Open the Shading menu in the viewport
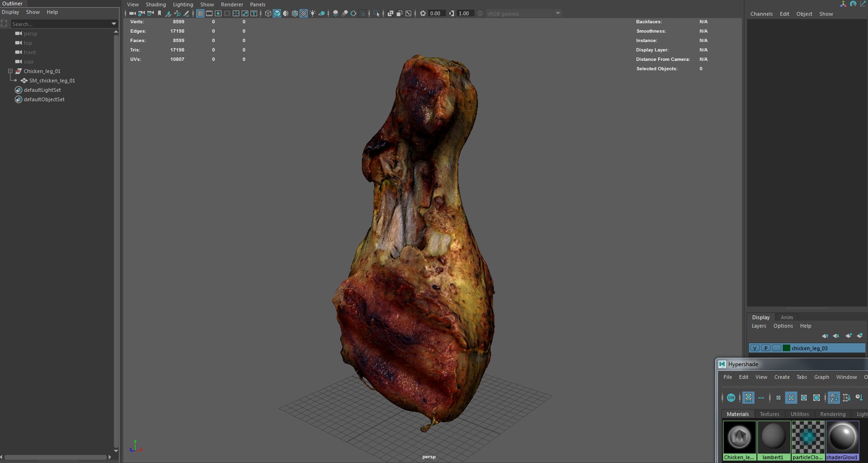Screen dimensions: 868x463 click(156, 5)
